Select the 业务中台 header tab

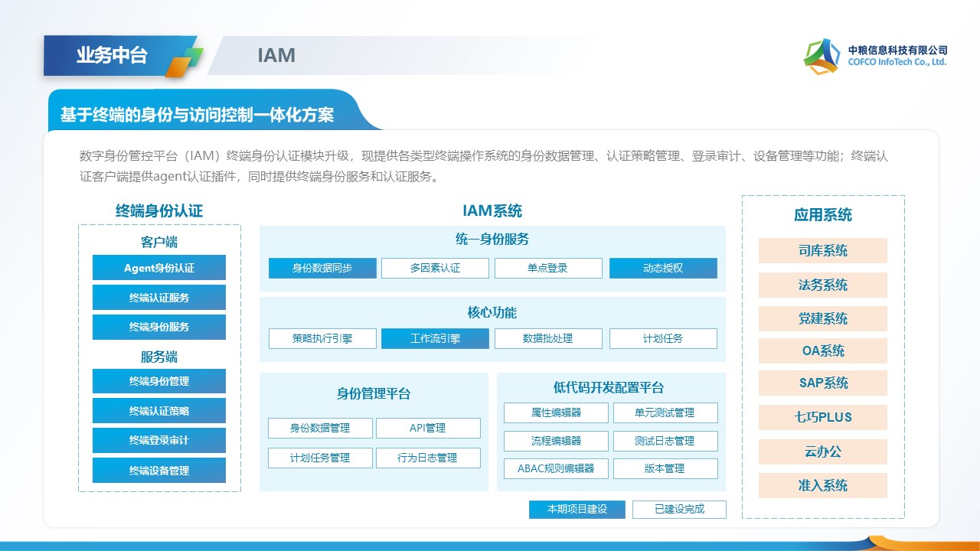coord(112,56)
